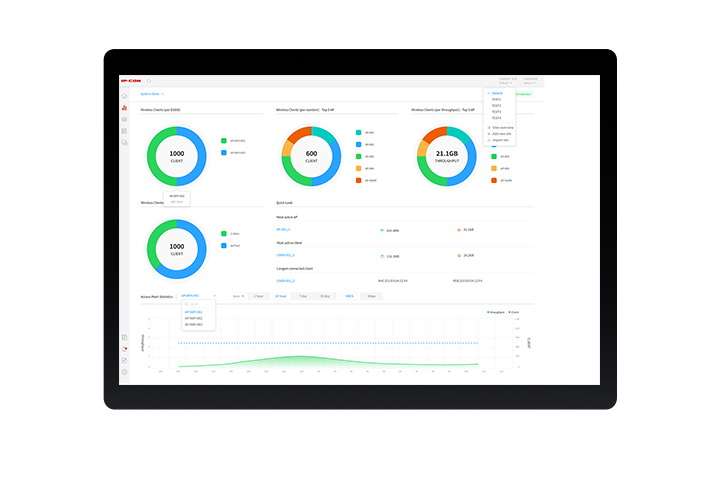Click the "Quick Look" heading text
Viewport: 720px width, 480px height.
[x=284, y=203]
